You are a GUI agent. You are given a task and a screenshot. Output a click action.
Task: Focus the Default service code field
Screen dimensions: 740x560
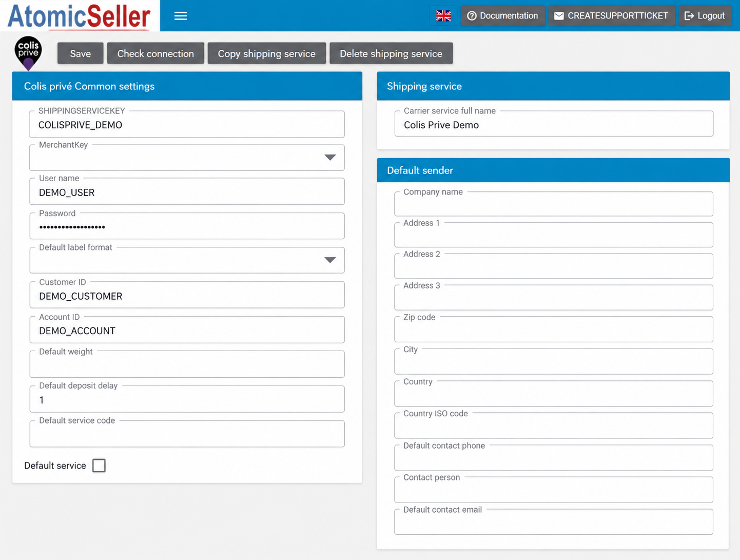pyautogui.click(x=187, y=434)
